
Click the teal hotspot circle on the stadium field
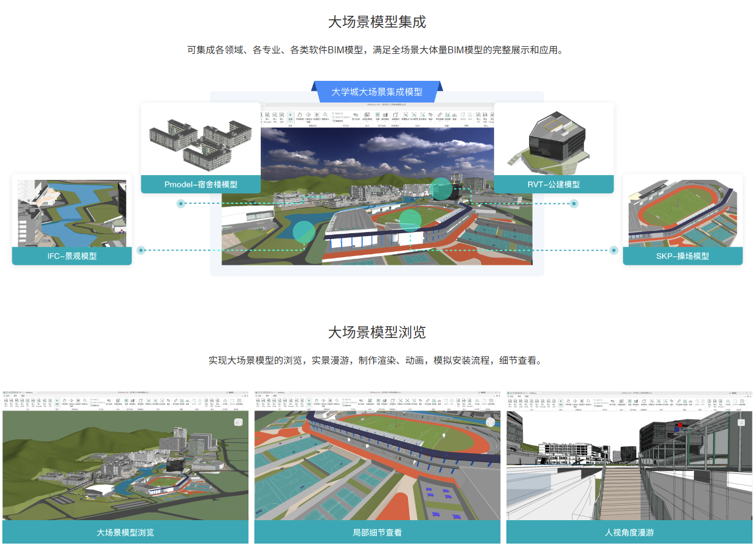tap(410, 220)
